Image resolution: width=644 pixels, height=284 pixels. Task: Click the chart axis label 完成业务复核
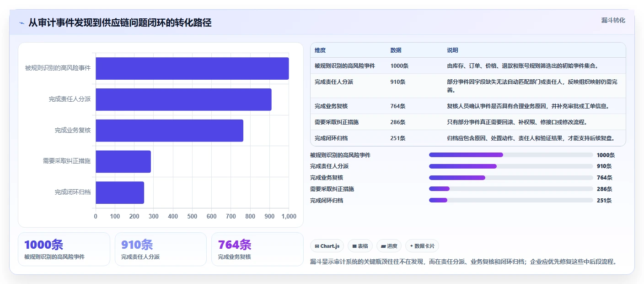(73, 131)
